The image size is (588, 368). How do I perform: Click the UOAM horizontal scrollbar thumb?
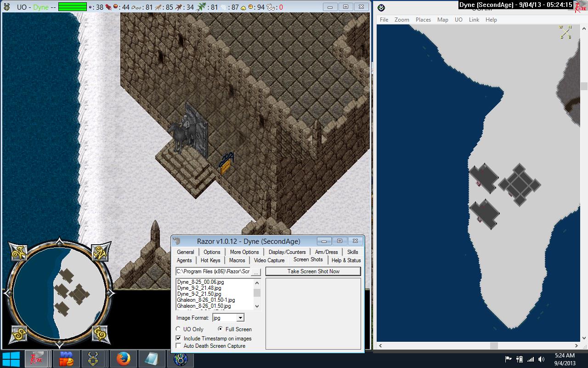pos(494,345)
